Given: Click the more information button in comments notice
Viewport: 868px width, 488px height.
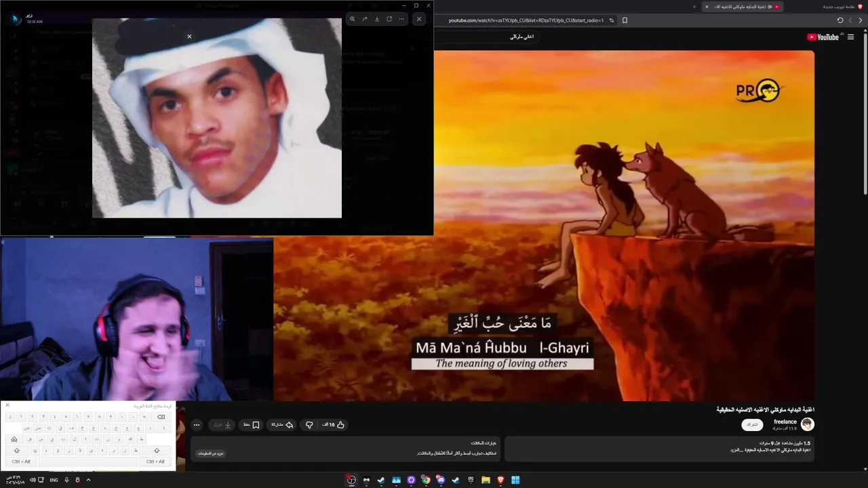Looking at the screenshot, I should [x=209, y=453].
